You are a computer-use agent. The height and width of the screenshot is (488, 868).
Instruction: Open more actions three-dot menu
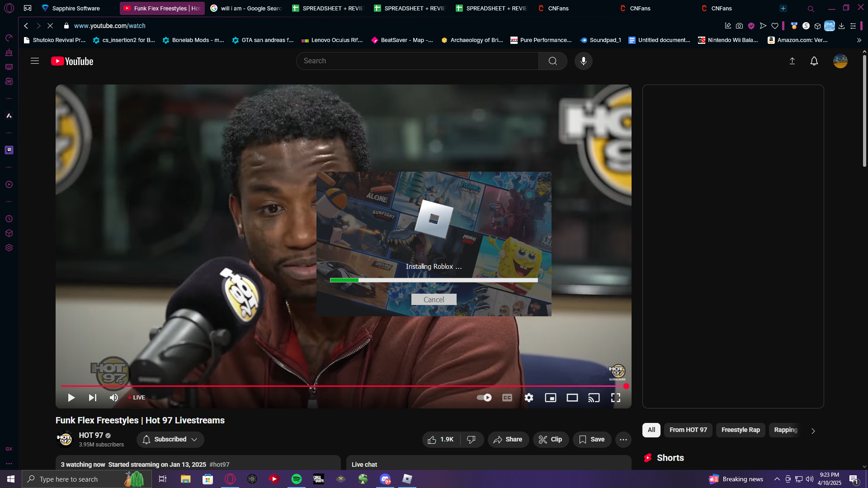click(x=623, y=439)
